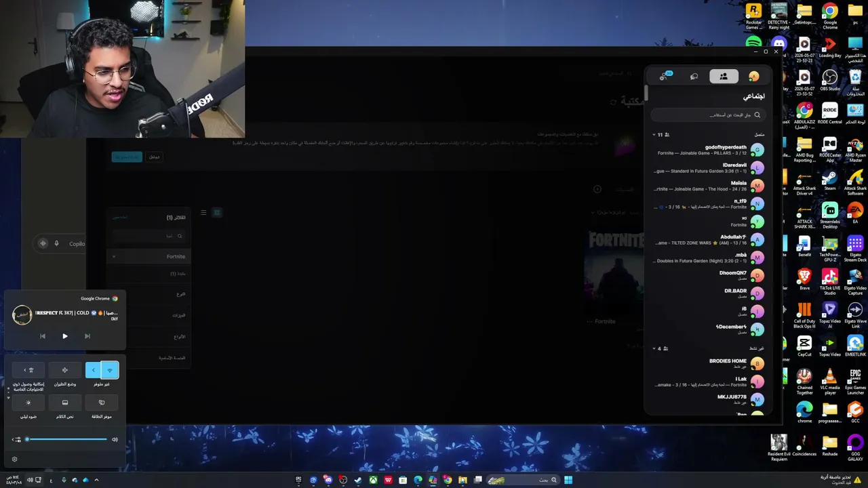This screenshot has width=868, height=488.
Task: Show hidden tray icons chevron
Action: tap(96, 480)
